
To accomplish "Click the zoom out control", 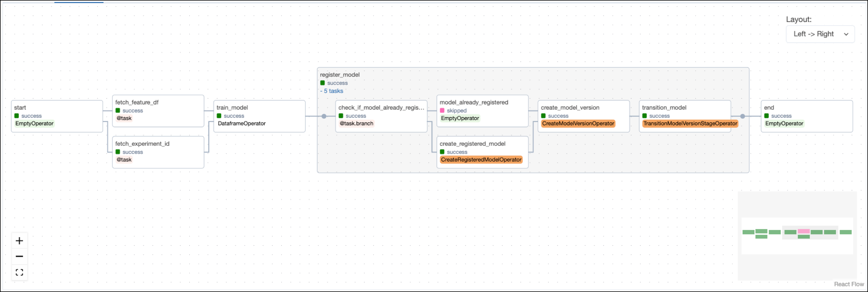I will click(20, 256).
